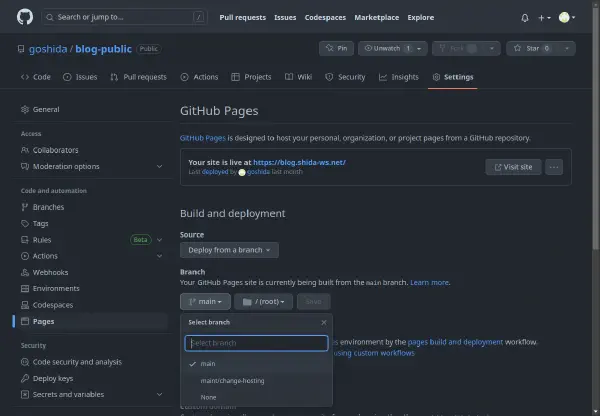Select the checked main branch option
The image size is (600, 416).
point(256,364)
